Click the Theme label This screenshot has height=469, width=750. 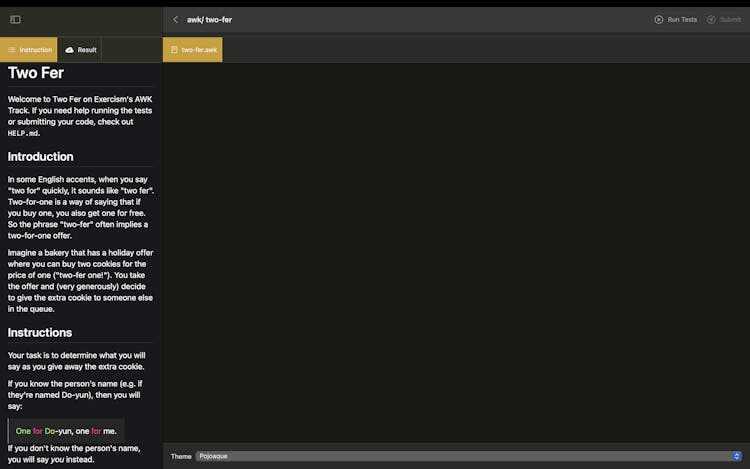point(181,457)
